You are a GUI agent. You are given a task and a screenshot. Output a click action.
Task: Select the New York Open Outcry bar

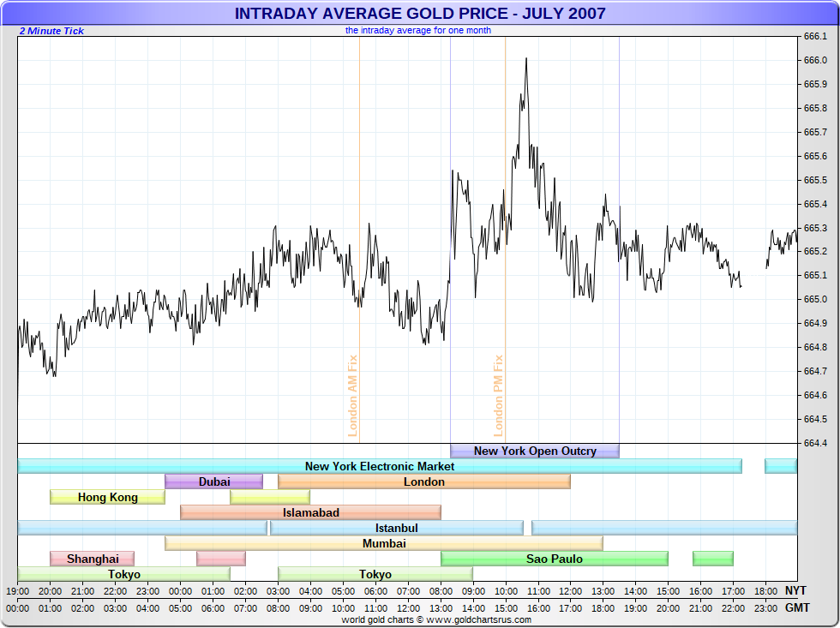[534, 451]
